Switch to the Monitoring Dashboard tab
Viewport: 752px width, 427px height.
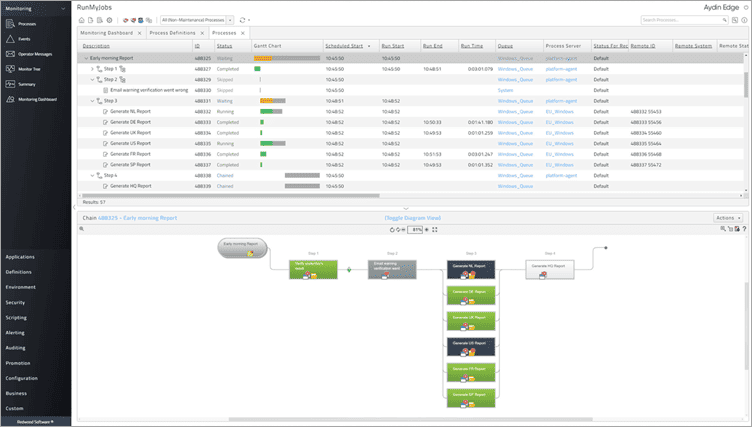pyautogui.click(x=106, y=33)
